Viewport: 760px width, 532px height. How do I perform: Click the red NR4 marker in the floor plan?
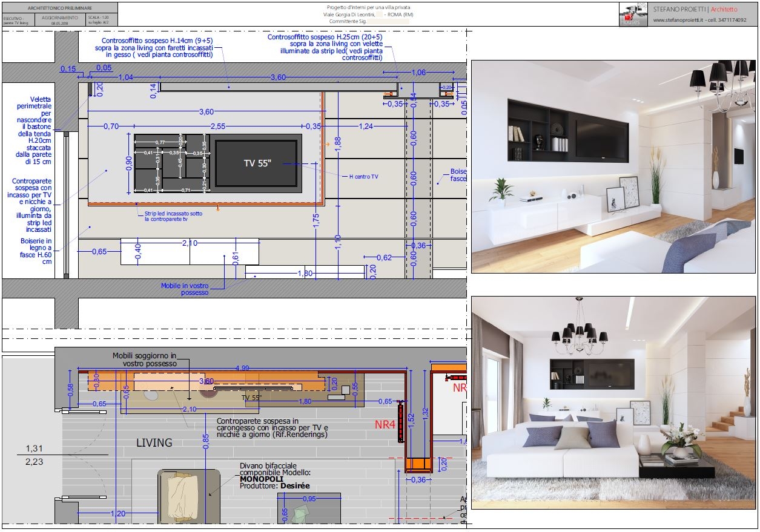[385, 425]
